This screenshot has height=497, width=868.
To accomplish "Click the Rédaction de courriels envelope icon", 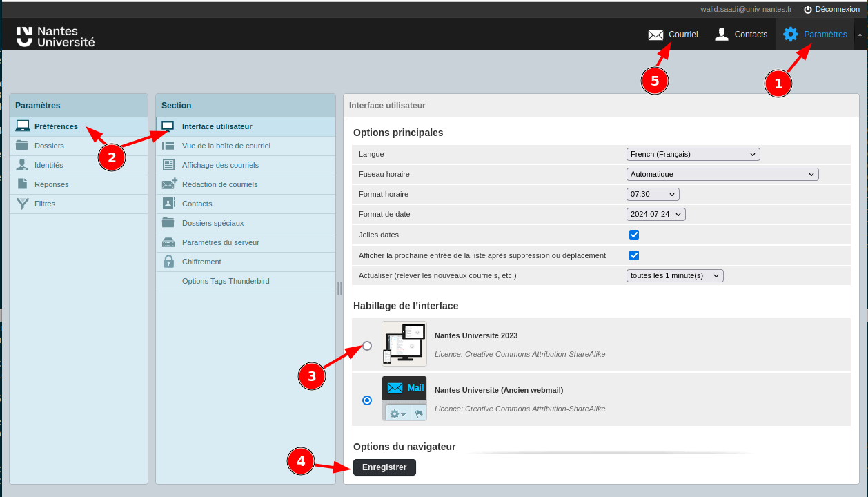I will point(169,184).
